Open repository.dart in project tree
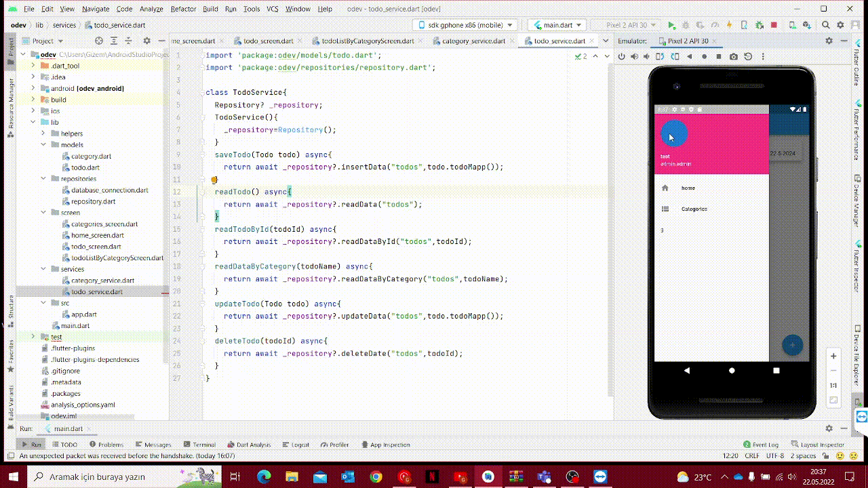Image resolution: width=868 pixels, height=488 pixels. point(93,201)
